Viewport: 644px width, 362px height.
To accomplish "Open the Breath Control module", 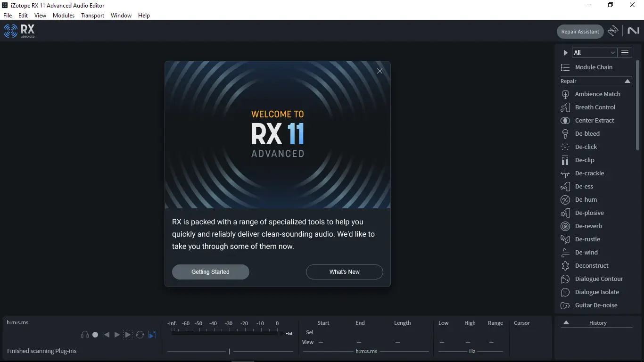I will [596, 107].
